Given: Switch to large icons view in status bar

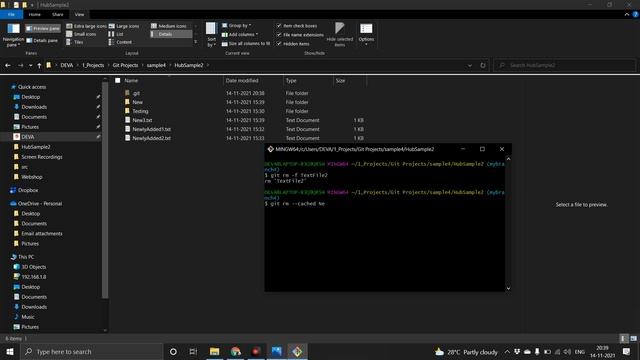Looking at the screenshot, I should [x=633, y=338].
